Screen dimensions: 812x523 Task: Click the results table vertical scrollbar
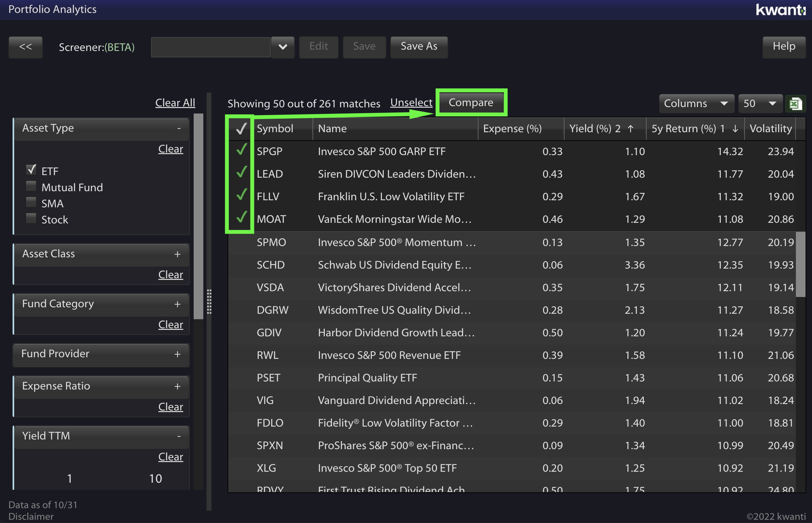[800, 264]
